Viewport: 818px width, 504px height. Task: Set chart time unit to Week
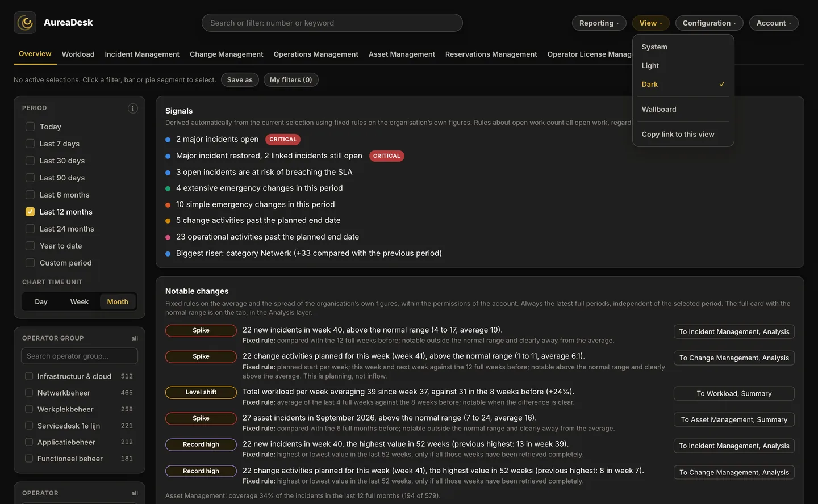79,302
